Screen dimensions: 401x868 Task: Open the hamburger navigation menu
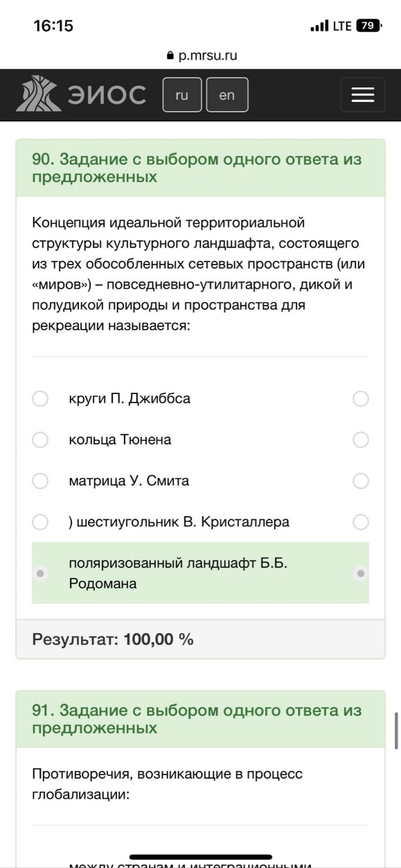click(362, 95)
